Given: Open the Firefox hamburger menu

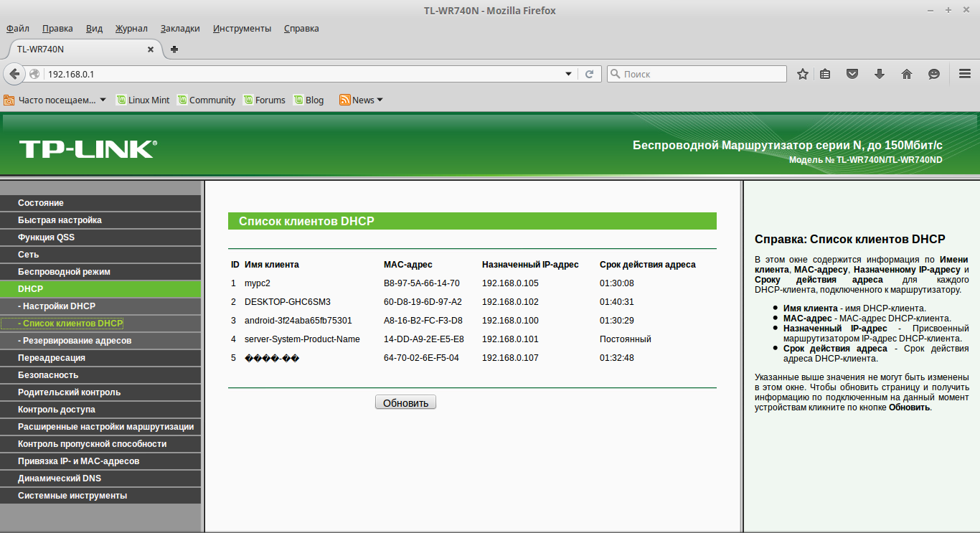Looking at the screenshot, I should [x=965, y=74].
